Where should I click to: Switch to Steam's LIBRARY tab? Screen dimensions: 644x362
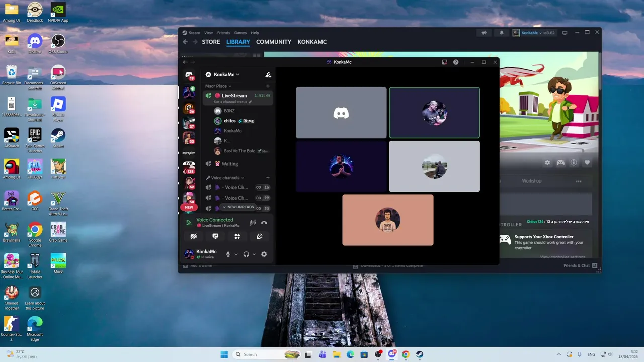tap(238, 42)
